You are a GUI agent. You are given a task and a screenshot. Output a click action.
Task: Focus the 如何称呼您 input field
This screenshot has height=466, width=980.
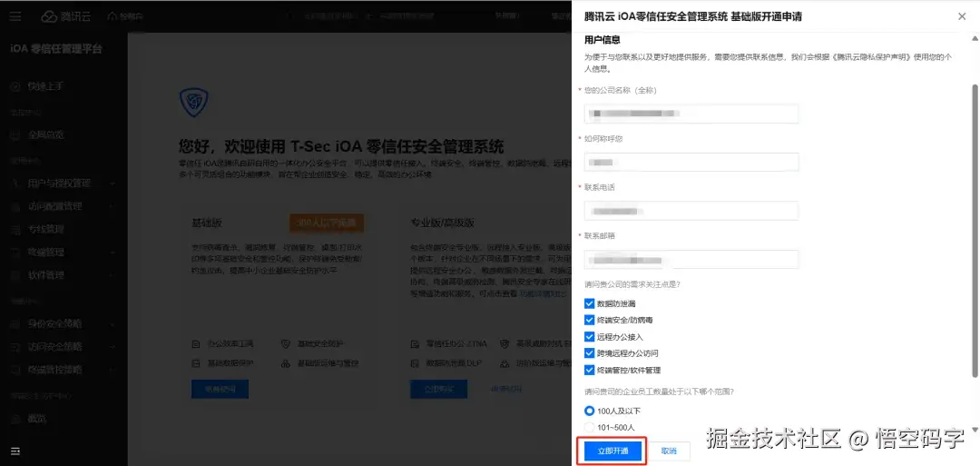point(691,162)
